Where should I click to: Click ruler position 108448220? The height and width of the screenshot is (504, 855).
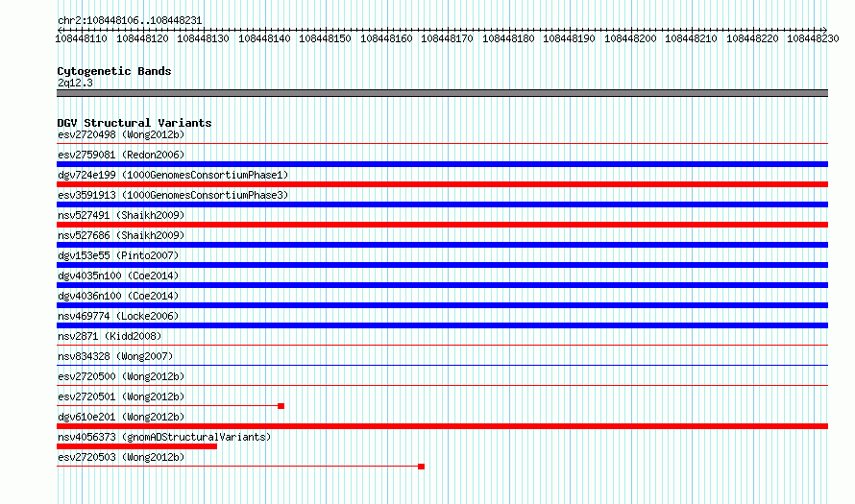(752, 38)
